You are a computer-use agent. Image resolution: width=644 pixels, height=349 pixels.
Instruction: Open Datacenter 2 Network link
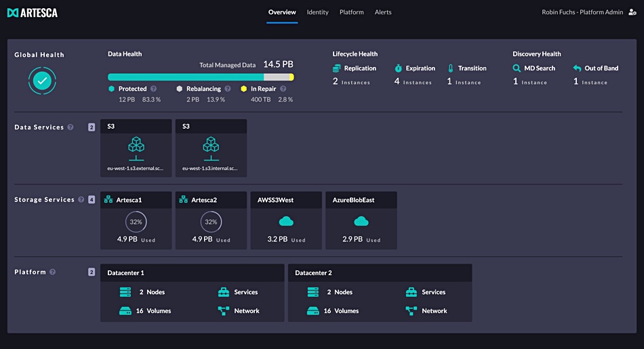click(x=435, y=311)
